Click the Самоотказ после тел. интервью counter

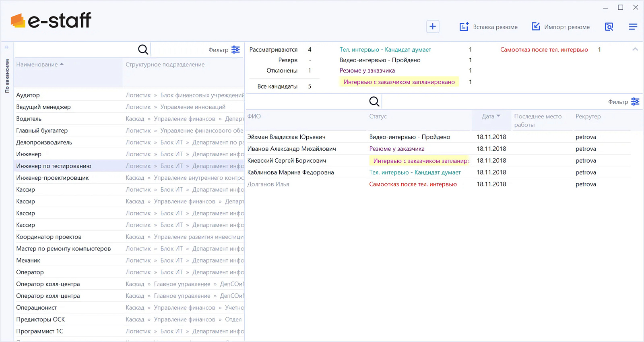(599, 50)
